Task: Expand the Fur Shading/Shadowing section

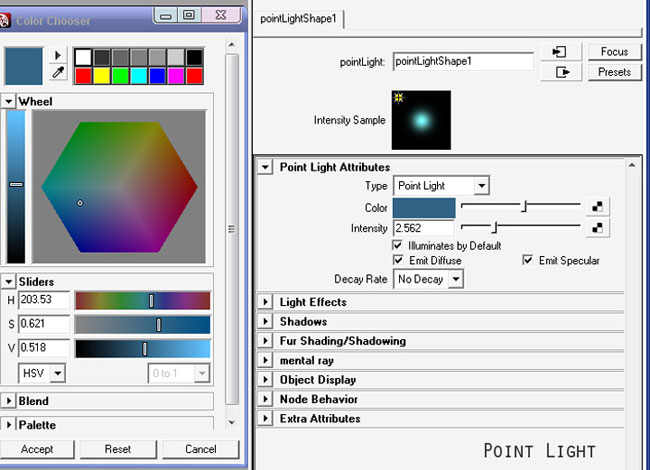Action: (x=265, y=341)
